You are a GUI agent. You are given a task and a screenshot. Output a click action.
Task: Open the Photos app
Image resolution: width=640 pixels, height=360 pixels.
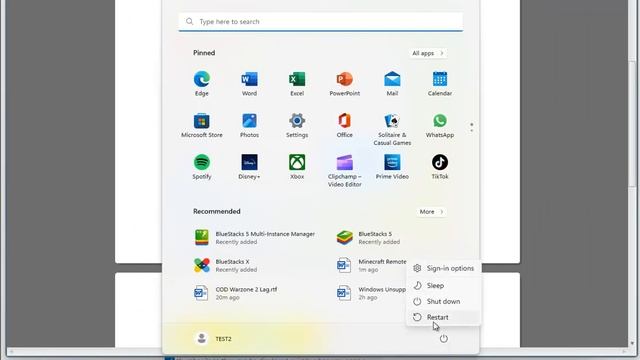[249, 125]
